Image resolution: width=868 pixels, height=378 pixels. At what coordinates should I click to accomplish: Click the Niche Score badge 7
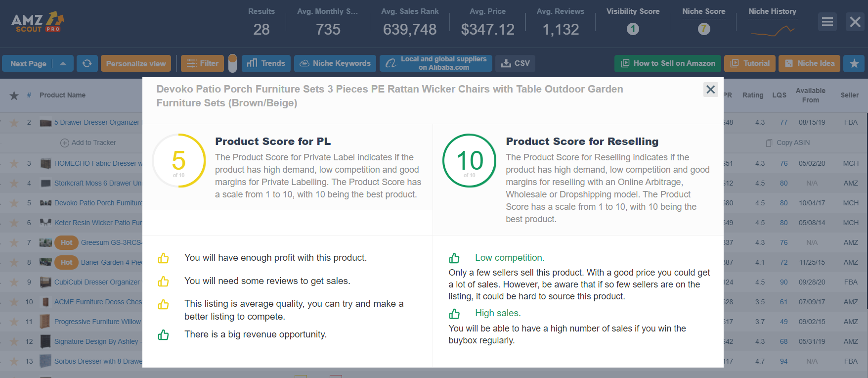click(704, 29)
